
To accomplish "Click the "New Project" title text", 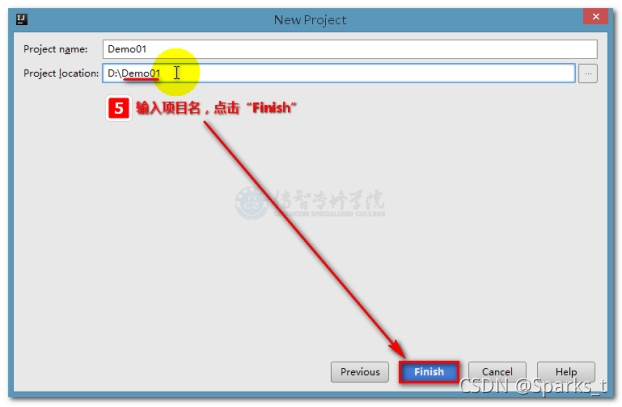I will pos(310,20).
